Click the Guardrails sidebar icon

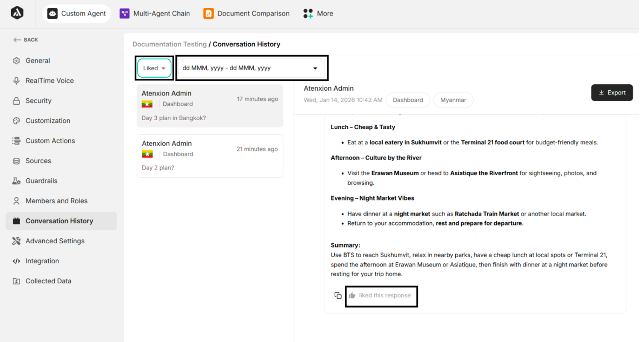16,181
